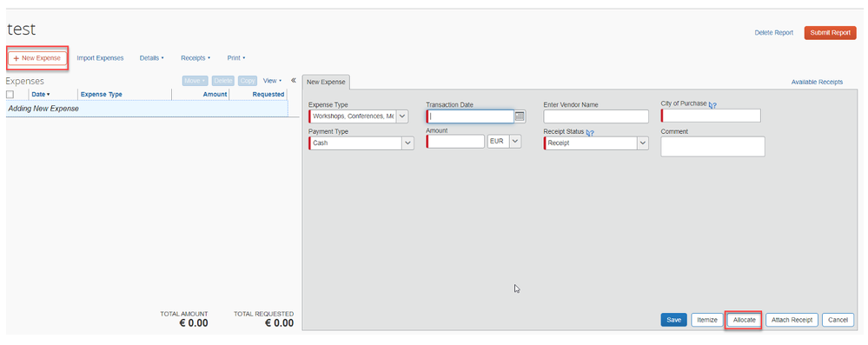Screen dimensions: 868x345
Task: Click the Itemize button
Action: pyautogui.click(x=707, y=320)
